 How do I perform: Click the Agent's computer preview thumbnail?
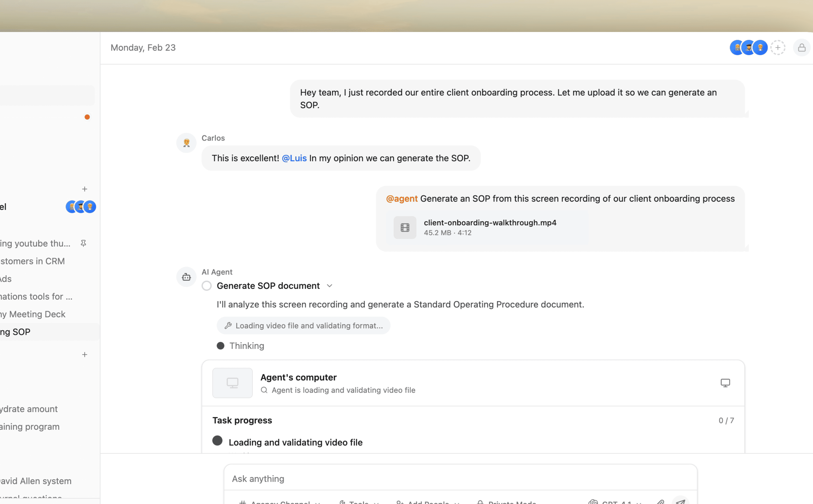click(x=232, y=383)
